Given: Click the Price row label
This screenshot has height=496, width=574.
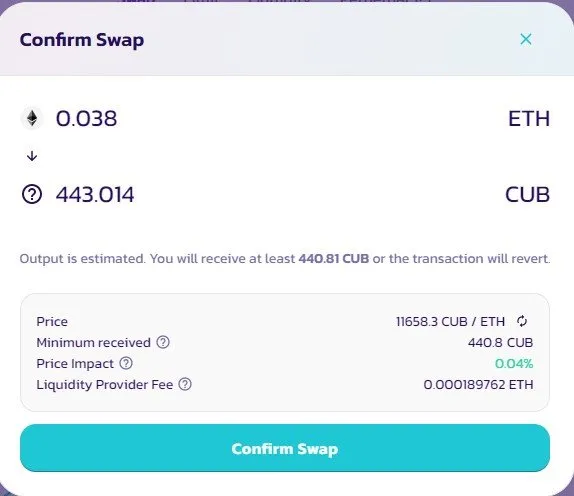Looking at the screenshot, I should click(52, 321).
